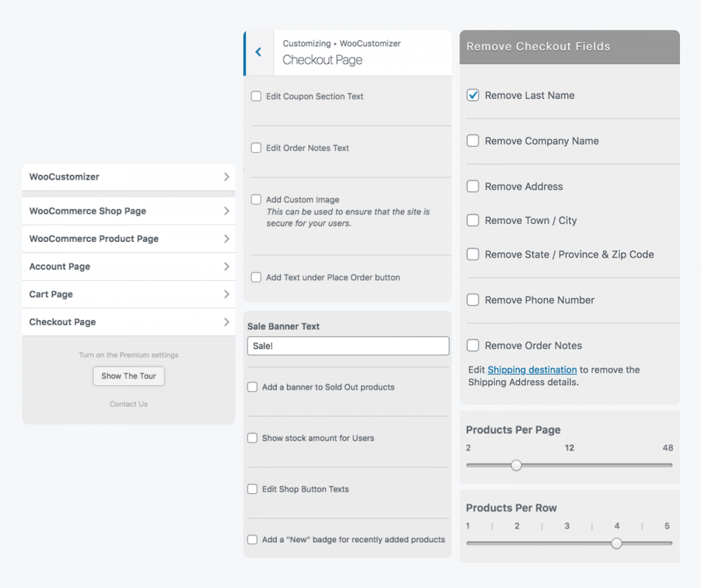Screen dimensions: 701x588
Task: Enable Edit Coupon Section Text checkbox
Action: click(x=256, y=96)
